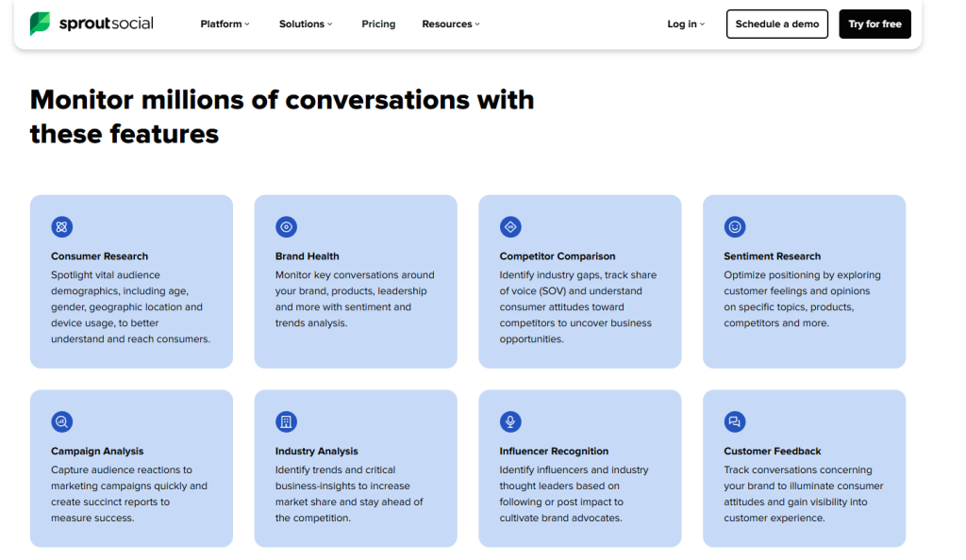Click the Influencer Recognition microphone icon
This screenshot has height=560, width=966.
pos(510,421)
